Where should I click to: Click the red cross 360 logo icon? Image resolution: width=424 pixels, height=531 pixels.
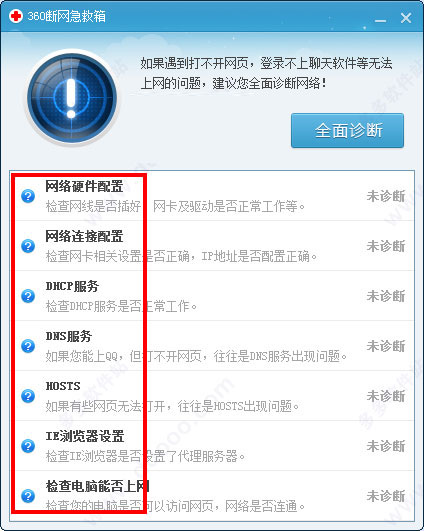pos(16,16)
